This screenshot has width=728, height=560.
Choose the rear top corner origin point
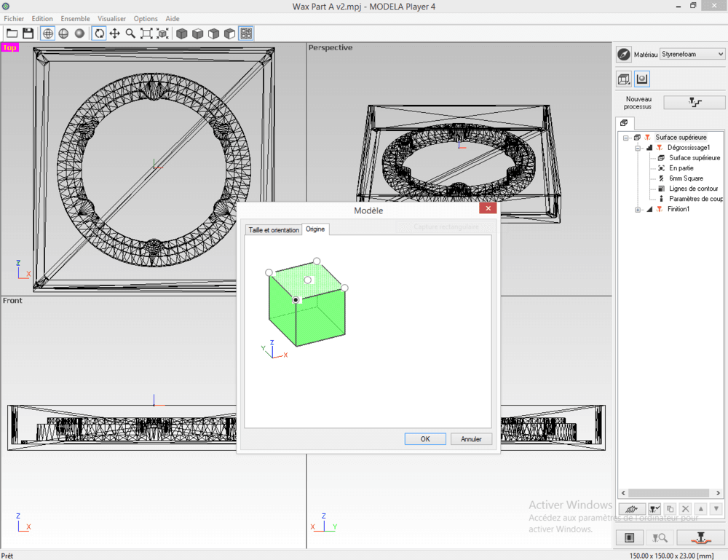click(x=317, y=261)
